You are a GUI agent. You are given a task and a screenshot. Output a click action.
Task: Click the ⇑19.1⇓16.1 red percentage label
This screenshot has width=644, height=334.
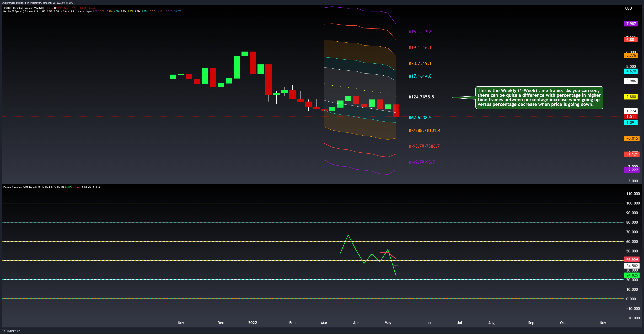click(420, 47)
